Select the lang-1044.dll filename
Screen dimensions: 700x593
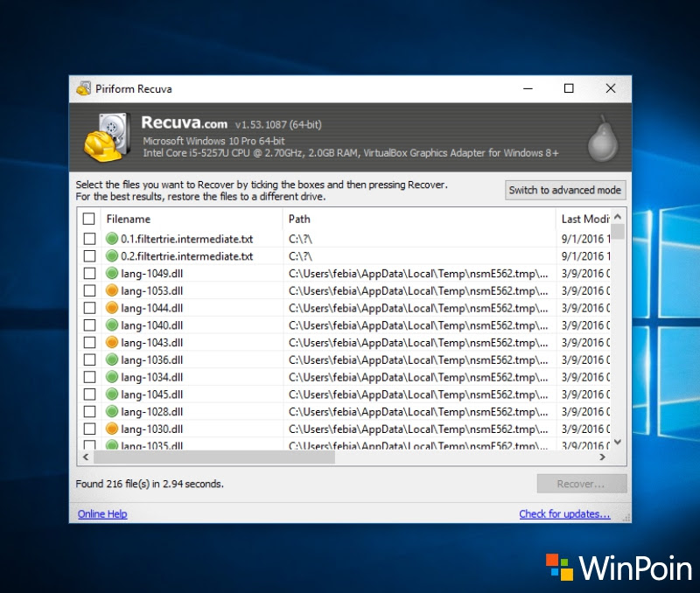pos(151,309)
